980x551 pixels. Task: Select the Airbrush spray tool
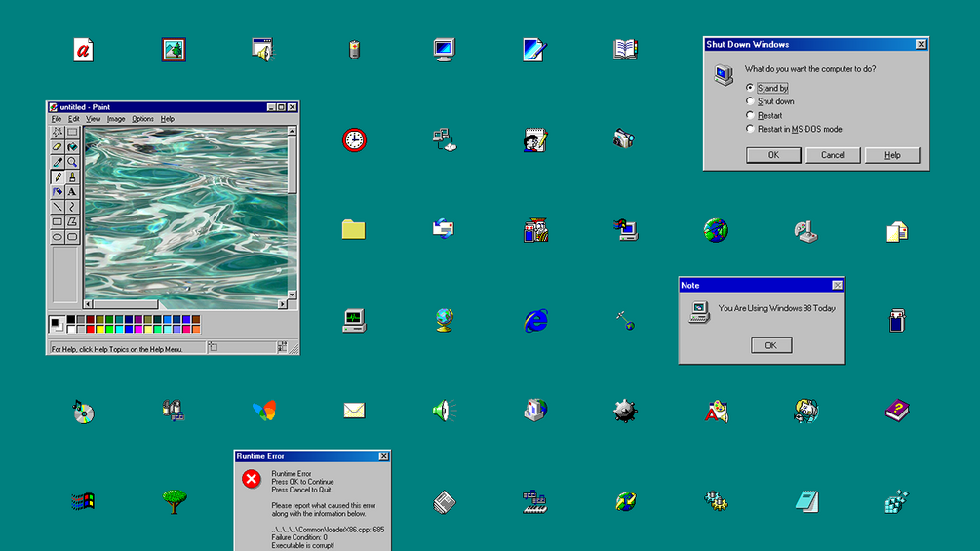58,192
